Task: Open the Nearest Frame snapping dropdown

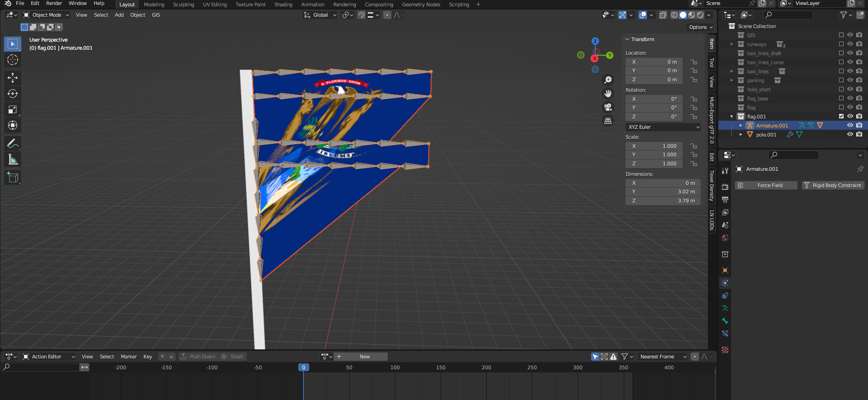Action: [662, 357]
